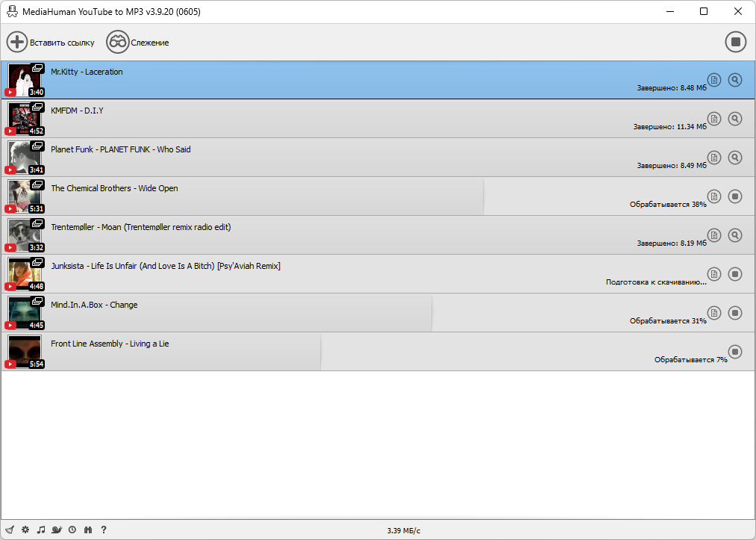Click the Paste link plus icon

coord(17,42)
